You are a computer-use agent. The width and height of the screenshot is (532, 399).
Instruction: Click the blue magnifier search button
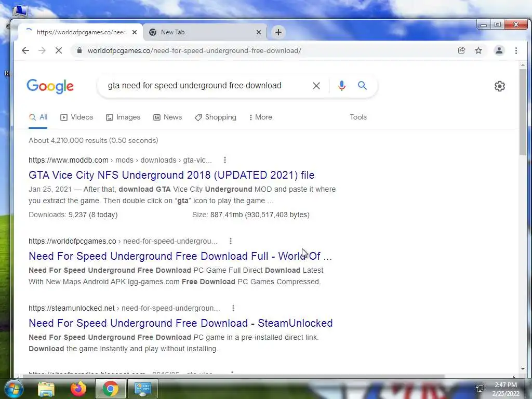point(362,86)
